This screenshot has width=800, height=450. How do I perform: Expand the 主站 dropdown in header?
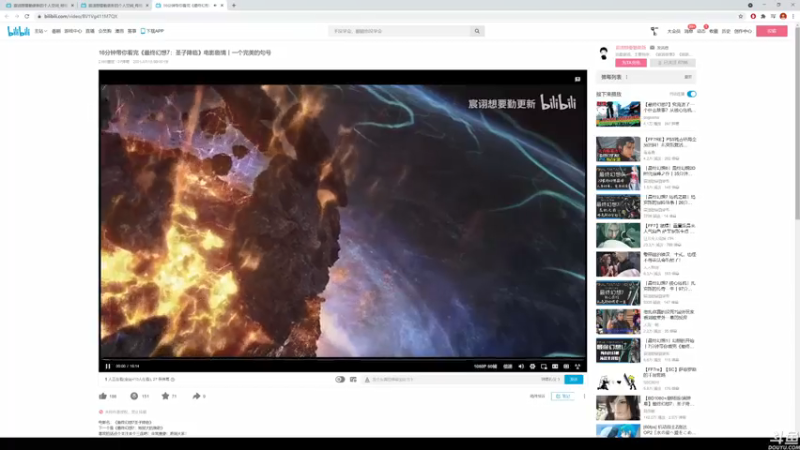(40, 31)
